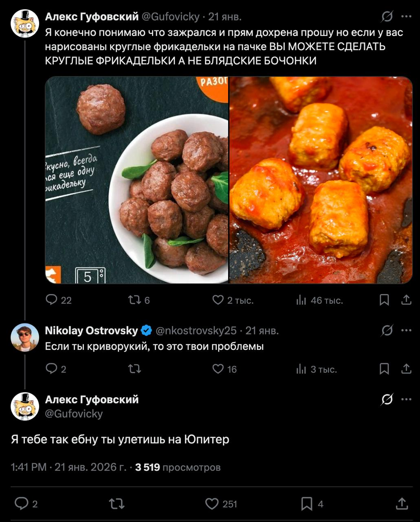Bookmark the main post with 4 bookmarks
420x522 pixels.
(x=306, y=504)
